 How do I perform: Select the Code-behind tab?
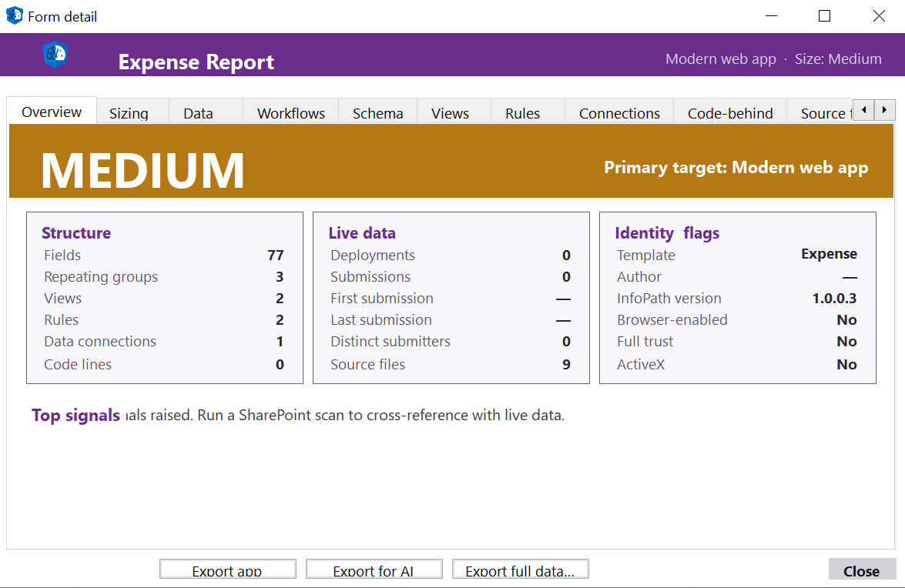coord(729,112)
